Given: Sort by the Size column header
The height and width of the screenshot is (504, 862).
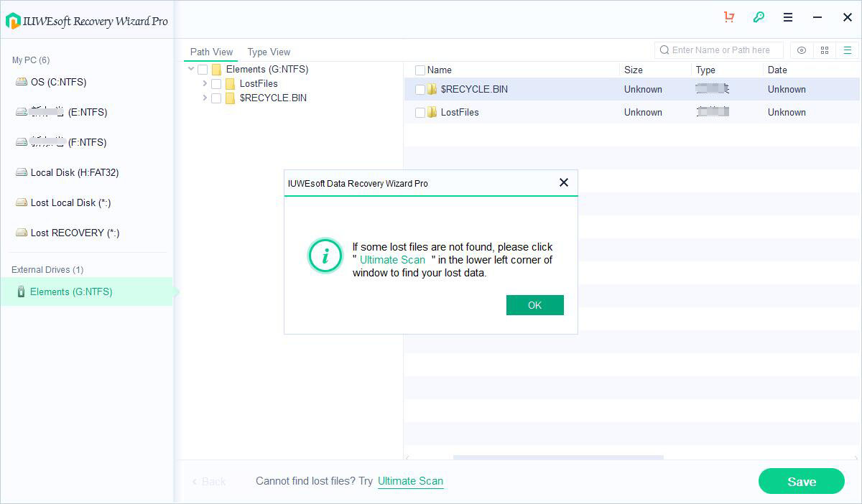Looking at the screenshot, I should pos(634,70).
